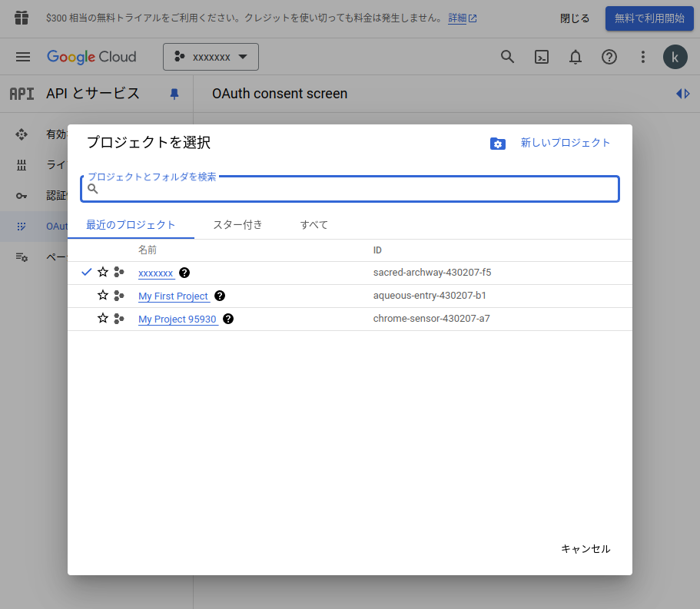Click project type icon beside My Project 95930
Screen dimensions: 700x609
[119, 319]
